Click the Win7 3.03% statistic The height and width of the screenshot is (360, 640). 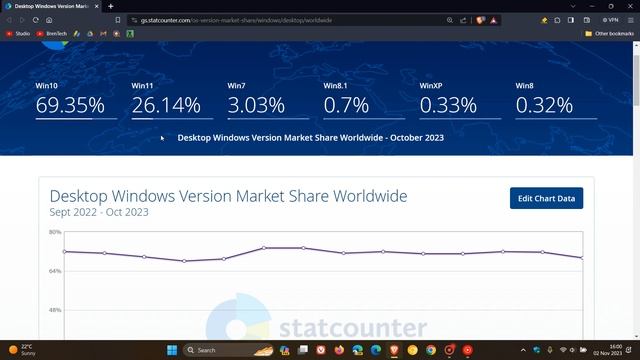pos(268,100)
